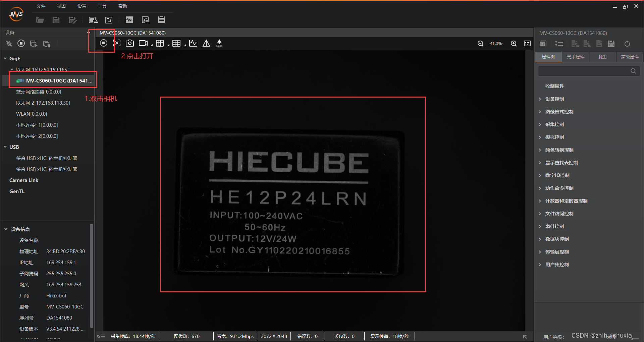Set view to 1:1 actual size
This screenshot has width=644, height=342.
527,44
